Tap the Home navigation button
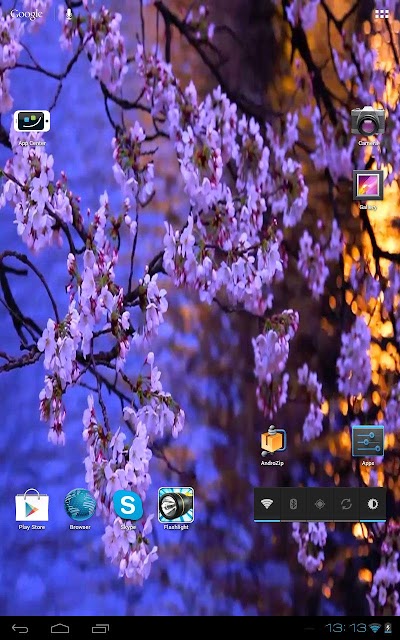Image resolution: width=400 pixels, height=640 pixels. (60, 629)
